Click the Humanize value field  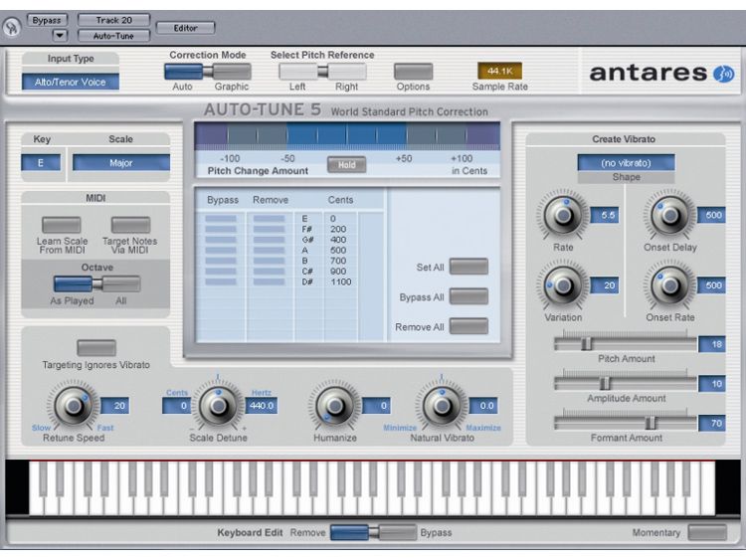pos(376,406)
